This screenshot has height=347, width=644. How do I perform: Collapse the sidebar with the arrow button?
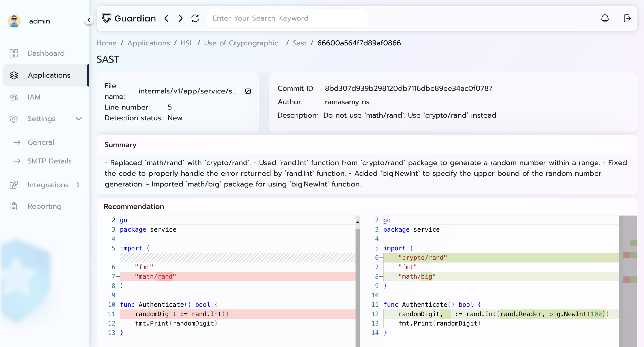[89, 20]
